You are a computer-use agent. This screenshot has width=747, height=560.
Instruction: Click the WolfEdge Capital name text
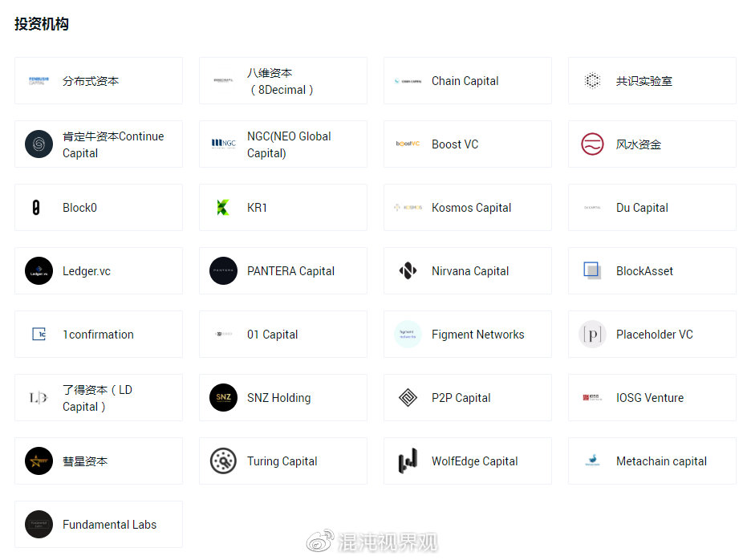point(474,461)
